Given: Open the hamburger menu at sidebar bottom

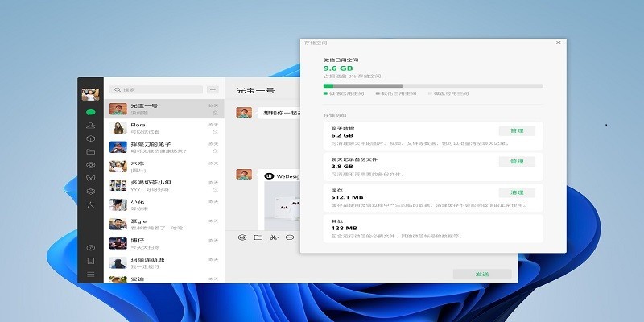Looking at the screenshot, I should (91, 275).
